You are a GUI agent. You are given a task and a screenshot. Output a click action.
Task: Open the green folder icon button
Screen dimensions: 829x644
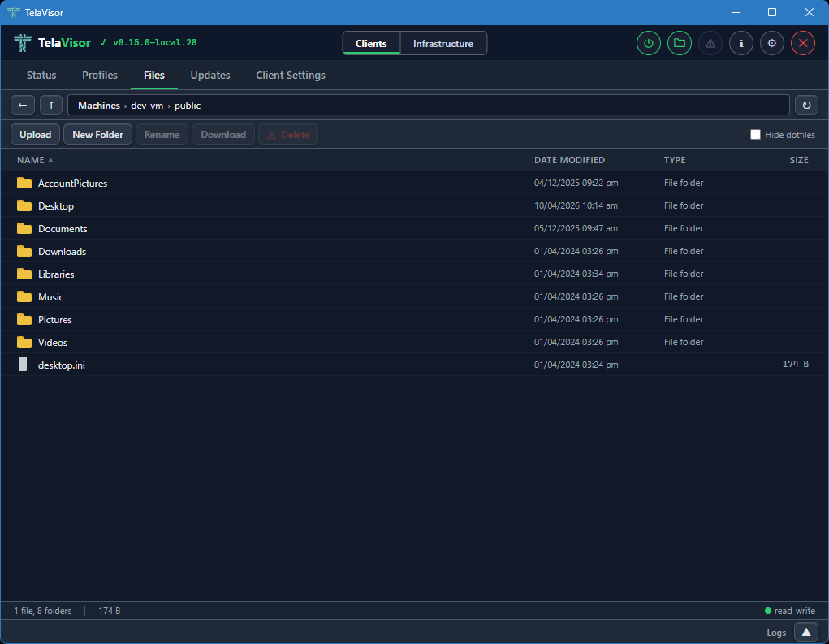680,43
